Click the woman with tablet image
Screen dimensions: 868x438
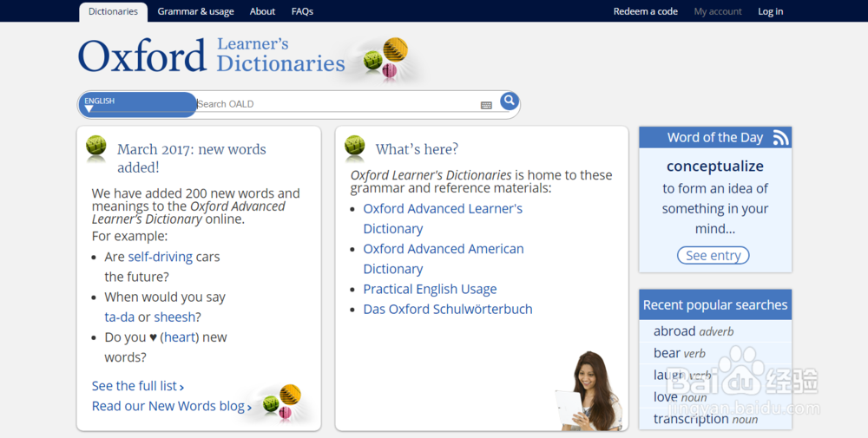pyautogui.click(x=589, y=391)
